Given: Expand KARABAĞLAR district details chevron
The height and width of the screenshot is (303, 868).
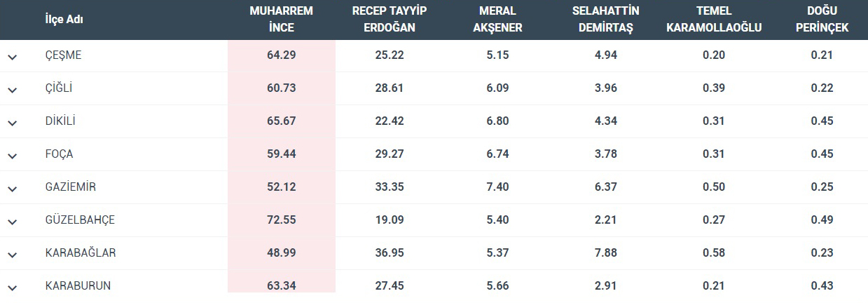Looking at the screenshot, I should (12, 255).
